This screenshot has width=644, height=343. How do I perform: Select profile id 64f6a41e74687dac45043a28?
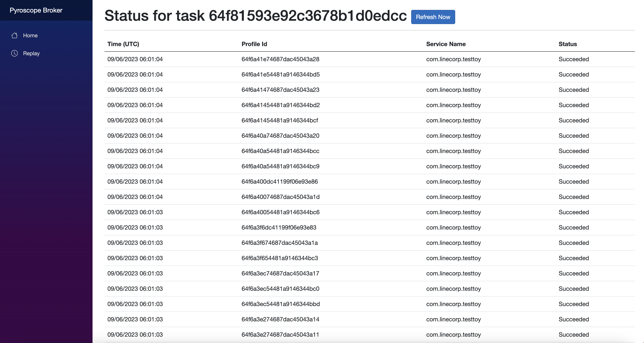pos(281,59)
